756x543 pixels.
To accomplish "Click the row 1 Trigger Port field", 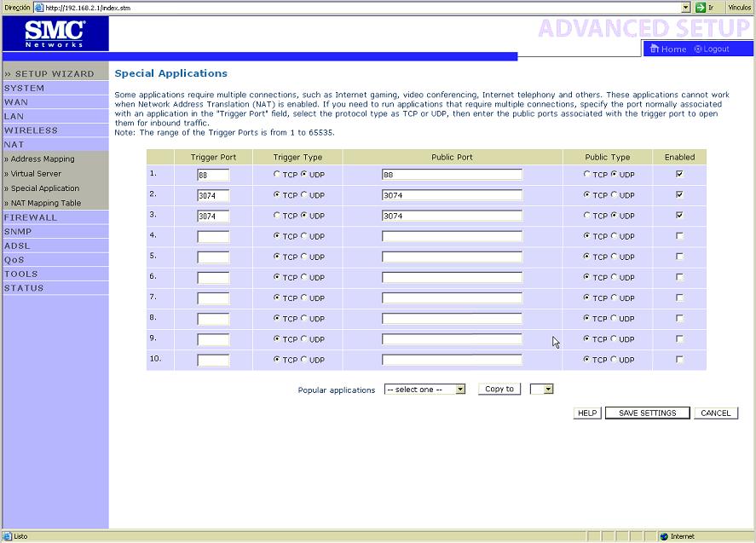I will (213, 175).
